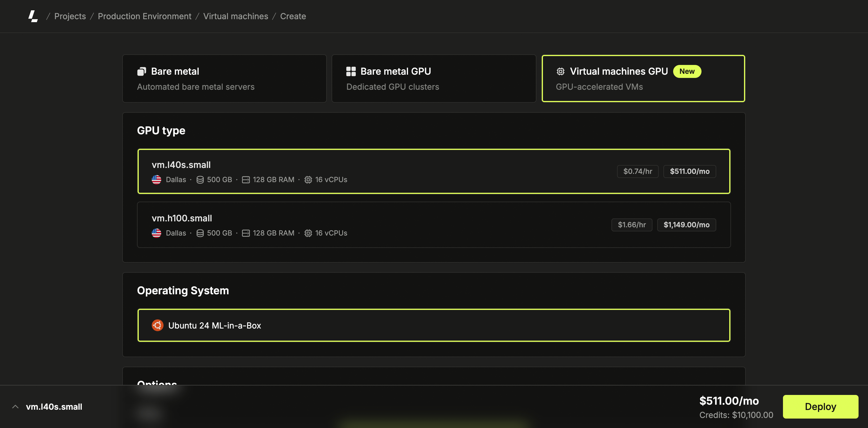Click the stacked servers icon on Bare metal card
The height and width of the screenshot is (428, 868).
[x=141, y=71]
